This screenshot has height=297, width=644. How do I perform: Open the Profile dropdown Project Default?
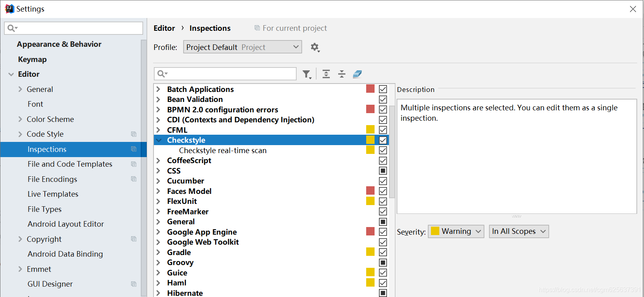243,47
